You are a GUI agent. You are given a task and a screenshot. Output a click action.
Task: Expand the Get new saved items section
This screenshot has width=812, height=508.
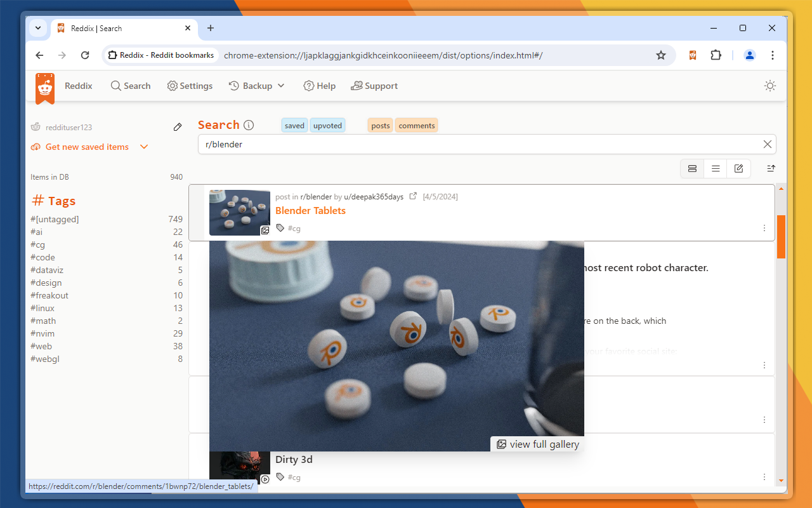[144, 147]
